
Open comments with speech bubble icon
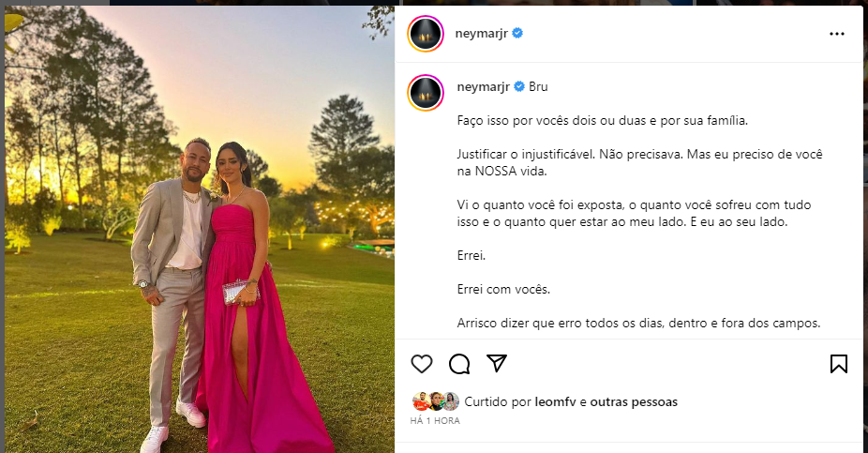[x=459, y=364]
